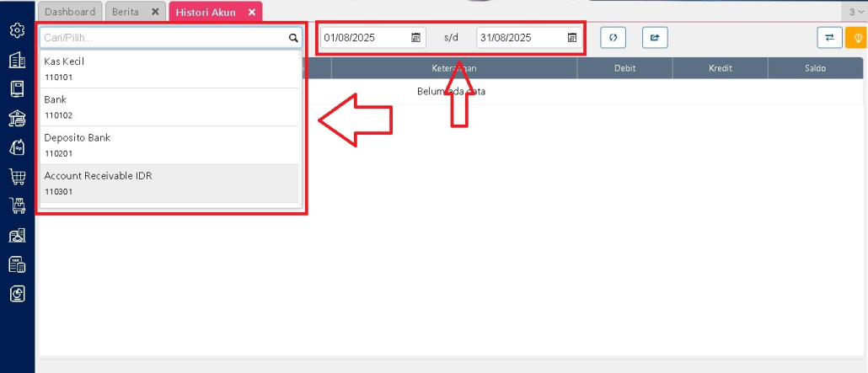Image resolution: width=868 pixels, height=373 pixels.
Task: Open the settings gear in sidebar
Action: coord(17,30)
